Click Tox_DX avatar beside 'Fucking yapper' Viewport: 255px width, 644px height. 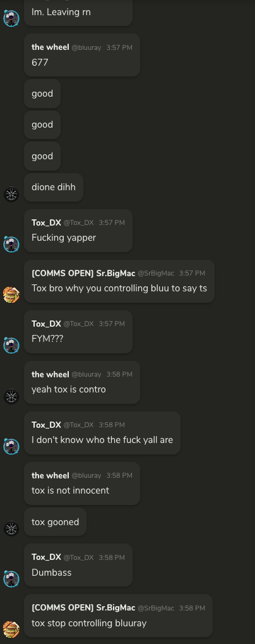point(11,244)
